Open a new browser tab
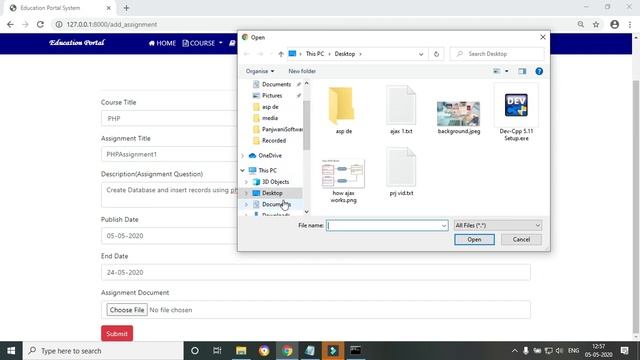Viewport: 640px width, 360px height. pyautogui.click(x=126, y=8)
